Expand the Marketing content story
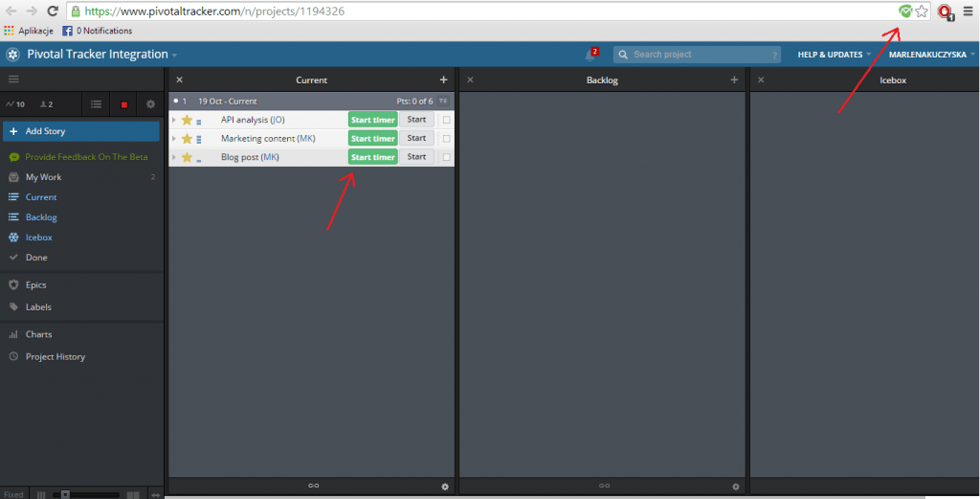Image resolution: width=980 pixels, height=499 pixels. pos(174,139)
